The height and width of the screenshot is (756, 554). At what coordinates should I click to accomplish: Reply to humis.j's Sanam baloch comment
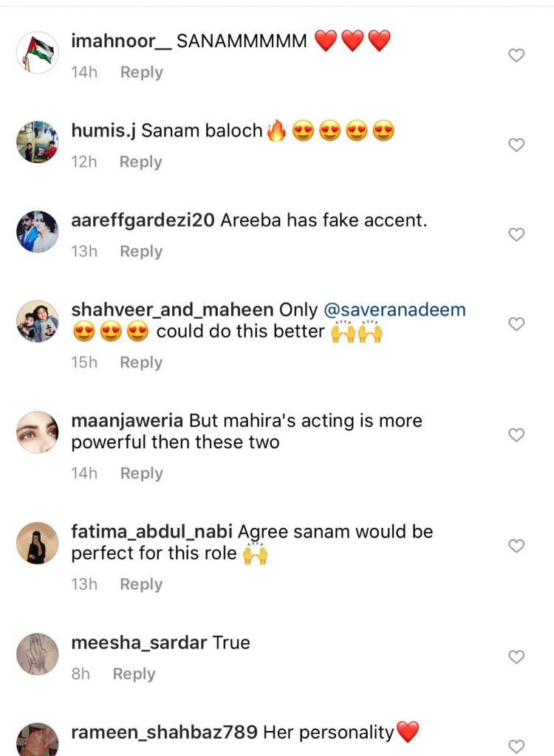pos(140,162)
